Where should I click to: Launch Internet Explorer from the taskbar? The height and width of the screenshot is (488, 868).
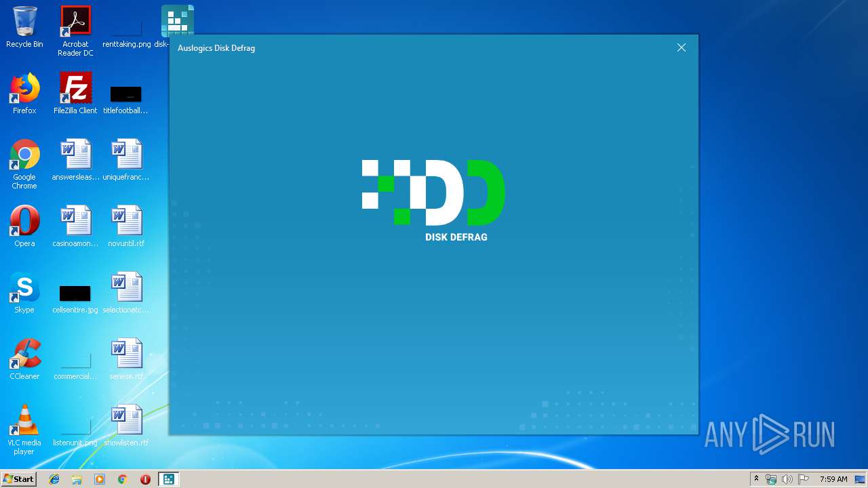(54, 479)
